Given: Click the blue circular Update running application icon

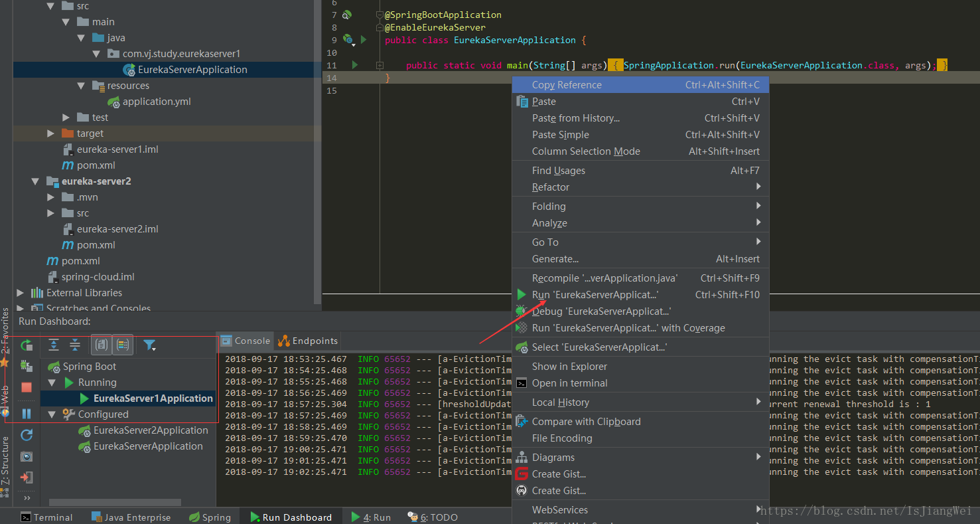Looking at the screenshot, I should pyautogui.click(x=27, y=435).
